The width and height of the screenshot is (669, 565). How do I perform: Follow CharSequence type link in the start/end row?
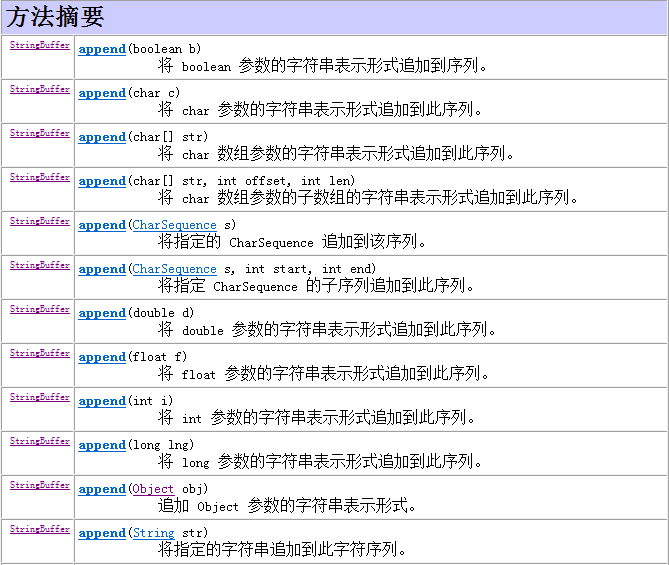175,269
